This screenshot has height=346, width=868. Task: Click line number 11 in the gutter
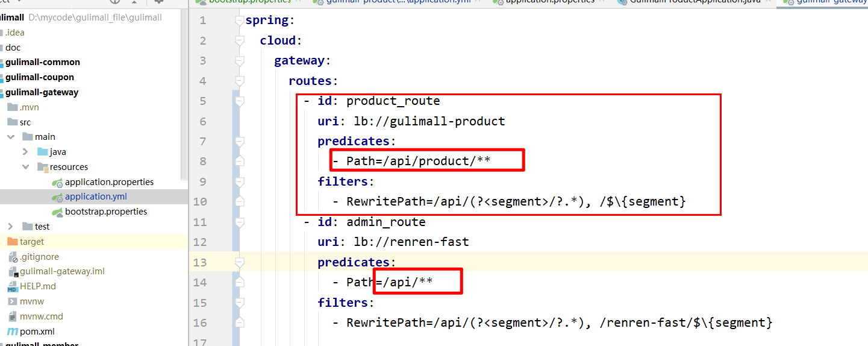click(x=200, y=222)
